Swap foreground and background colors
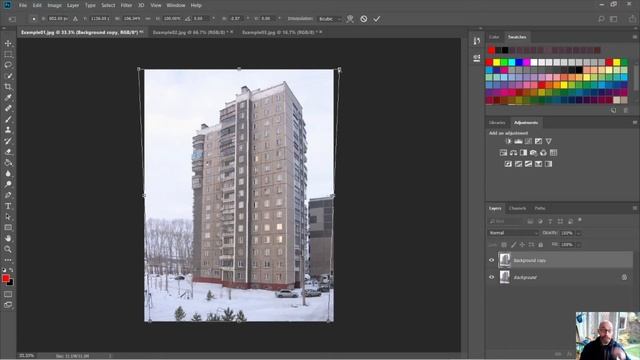Screen dimensions: 640x360 (x=11, y=270)
